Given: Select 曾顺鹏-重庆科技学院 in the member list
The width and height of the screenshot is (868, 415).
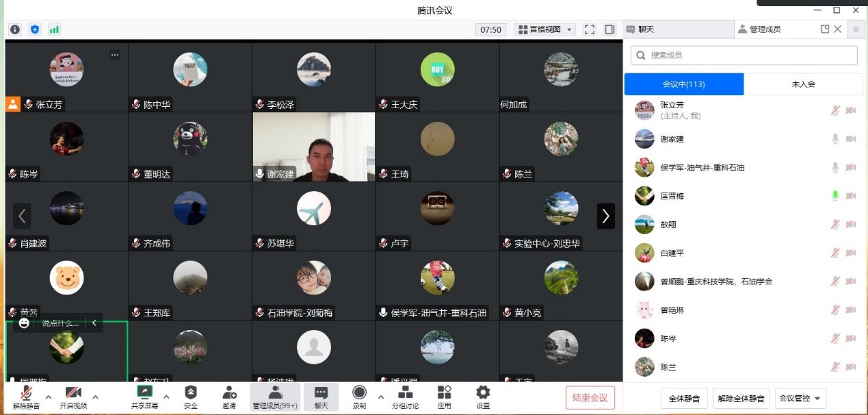Looking at the screenshot, I should pos(744,281).
